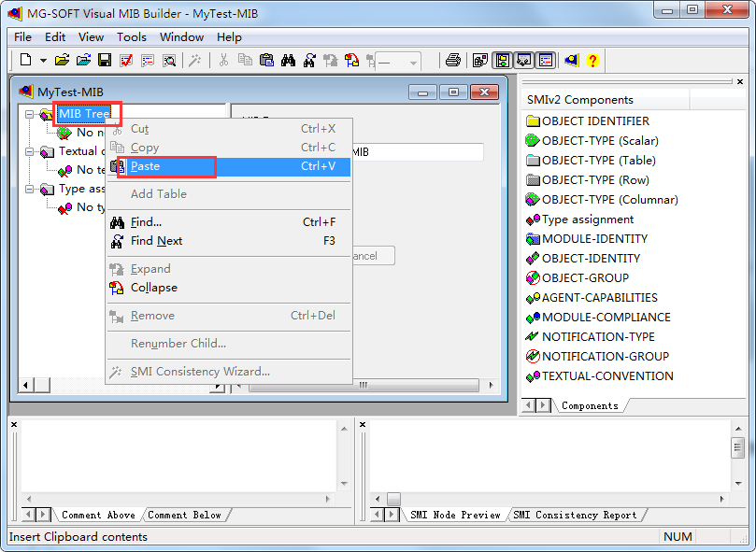This screenshot has width=756, height=552.
Task: Click the Print toolbar icon
Action: 453,61
